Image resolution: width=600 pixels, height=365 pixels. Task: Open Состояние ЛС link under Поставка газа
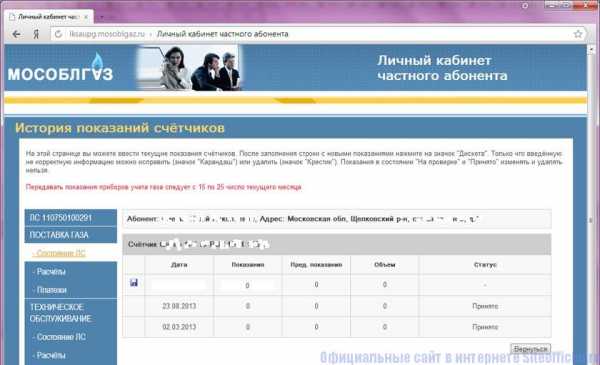pyautogui.click(x=59, y=253)
